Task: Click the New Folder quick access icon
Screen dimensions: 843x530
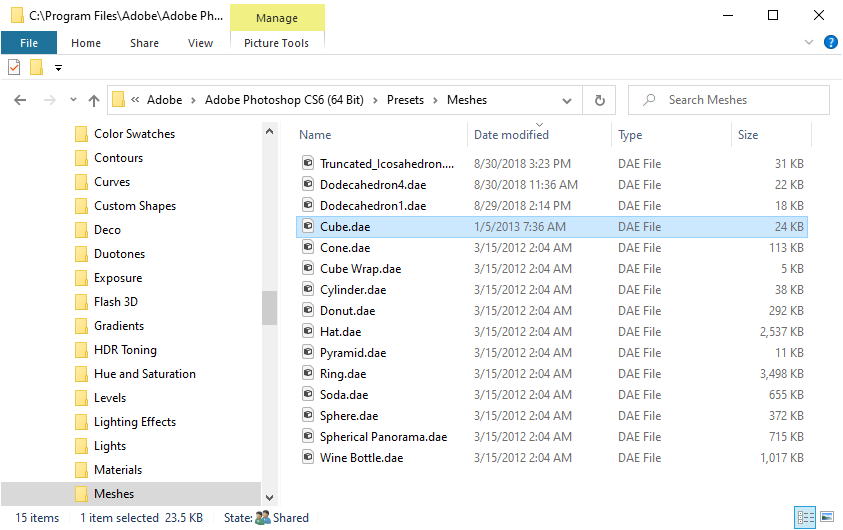Action: coord(36,68)
